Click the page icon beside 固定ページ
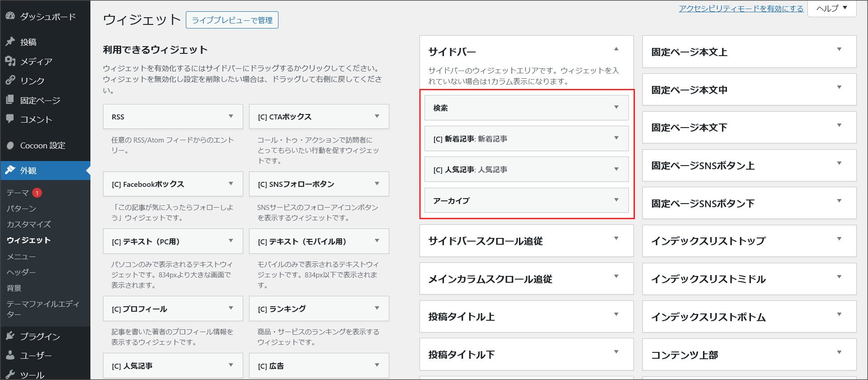Screen dimensions: 868x380 tap(10, 100)
